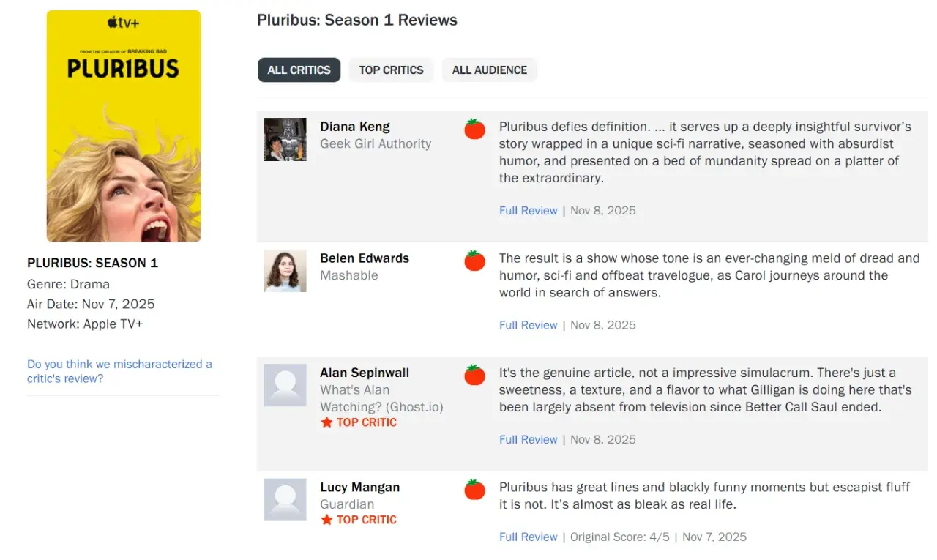Click Lucy Mangan's placeholder avatar icon

285,500
